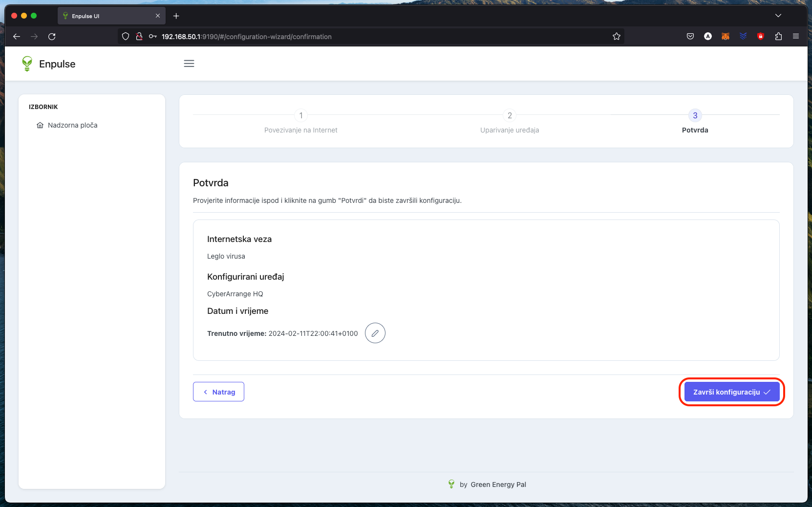
Task: Click the Završi konfiguraciju button
Action: click(731, 392)
